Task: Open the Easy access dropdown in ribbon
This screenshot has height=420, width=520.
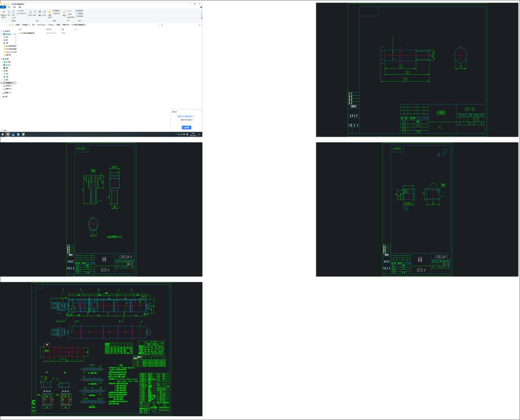Action: (57, 14)
